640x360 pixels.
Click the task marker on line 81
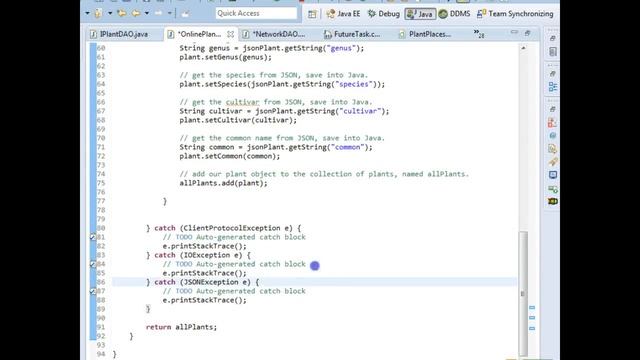pyautogui.click(x=93, y=237)
